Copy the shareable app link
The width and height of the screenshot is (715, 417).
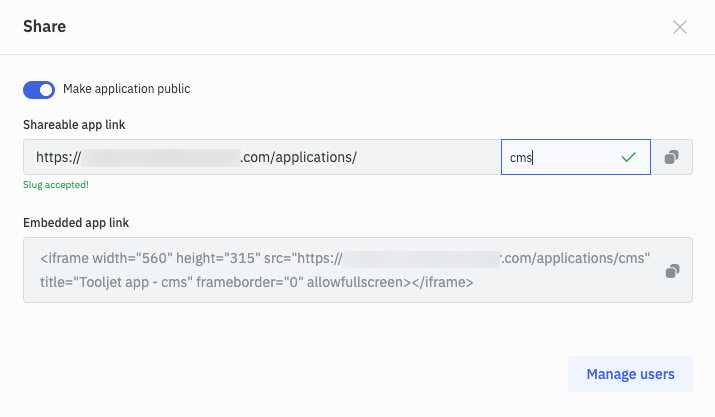672,157
